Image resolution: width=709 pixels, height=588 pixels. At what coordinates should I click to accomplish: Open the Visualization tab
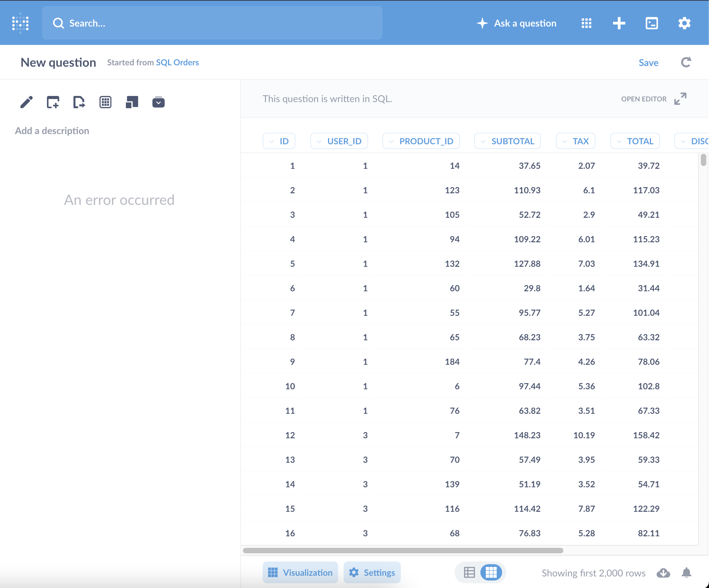coord(300,573)
